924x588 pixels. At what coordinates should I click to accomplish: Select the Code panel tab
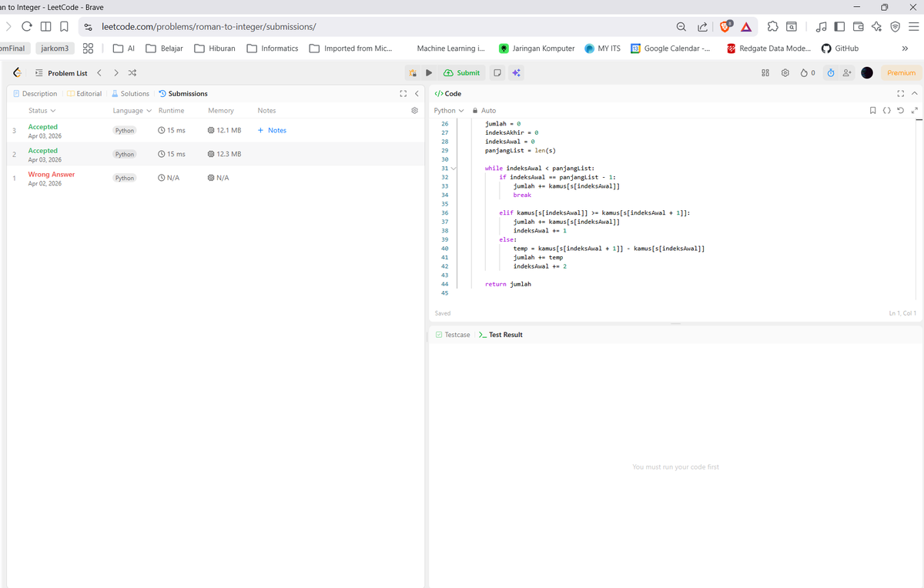(x=448, y=94)
